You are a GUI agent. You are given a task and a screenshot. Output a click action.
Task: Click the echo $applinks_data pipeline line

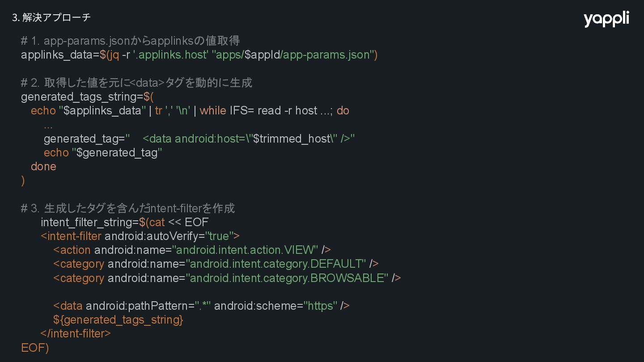190,110
